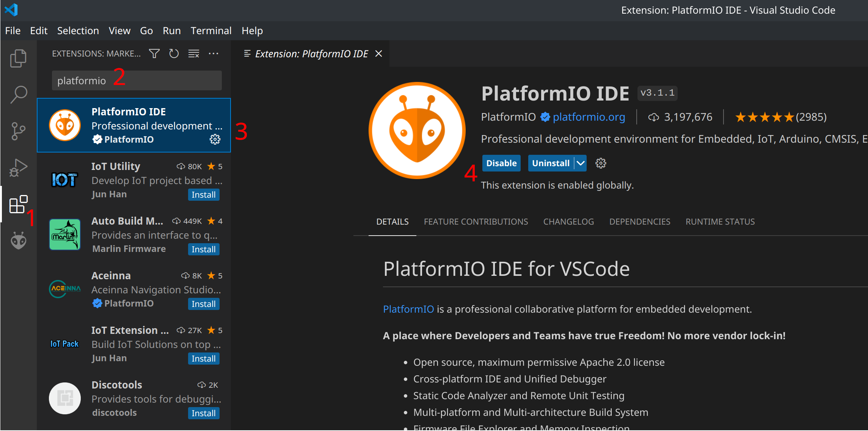Follow the PlatformIO link in description
The width and height of the screenshot is (868, 431).
click(x=408, y=309)
